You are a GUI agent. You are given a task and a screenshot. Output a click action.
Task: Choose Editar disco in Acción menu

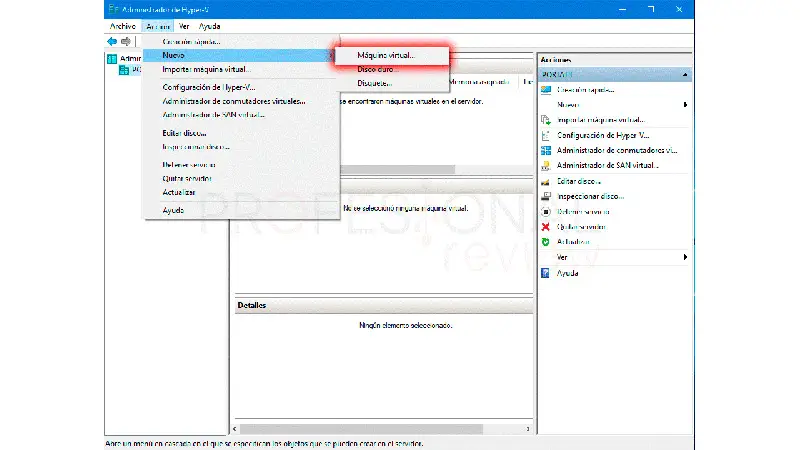pos(241,133)
